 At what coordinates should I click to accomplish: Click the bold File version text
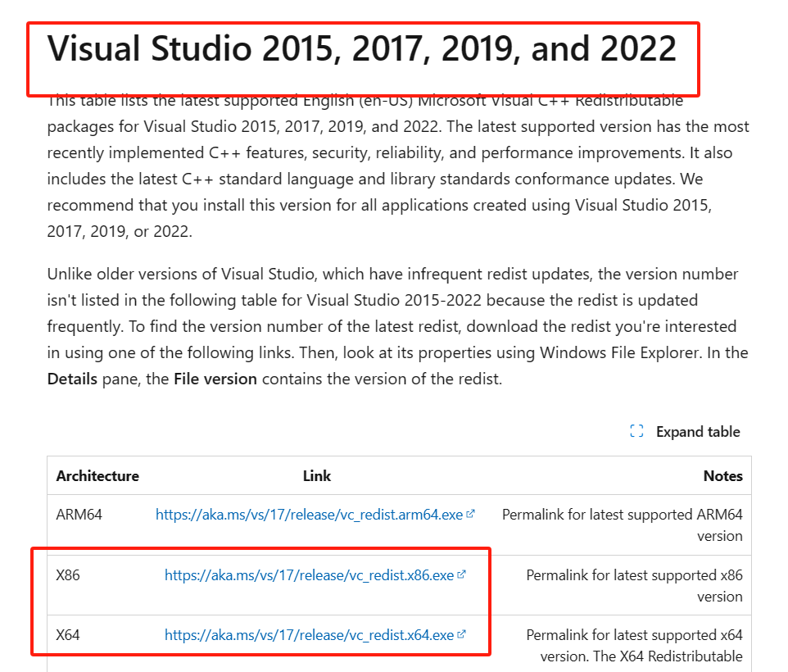[x=215, y=379]
